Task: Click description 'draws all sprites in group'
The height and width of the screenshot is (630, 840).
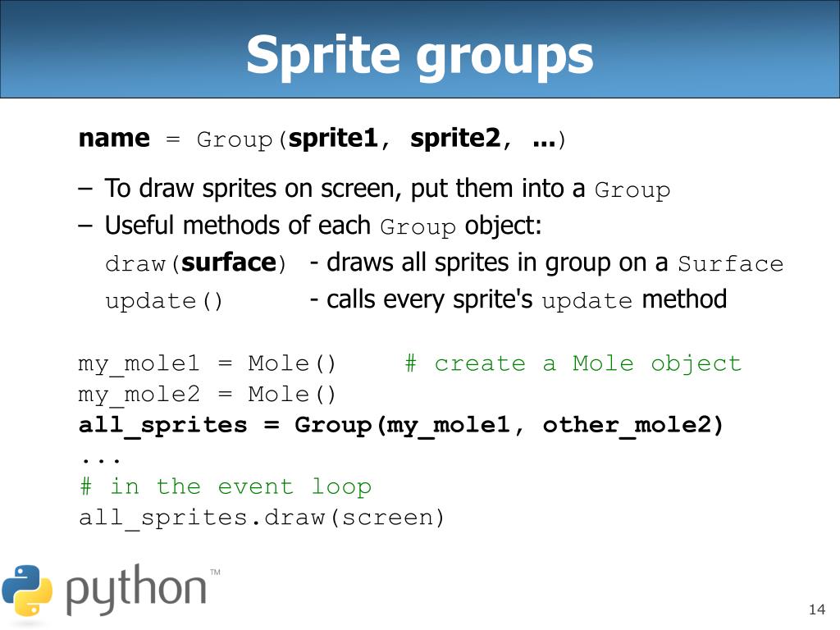Action: point(546,263)
